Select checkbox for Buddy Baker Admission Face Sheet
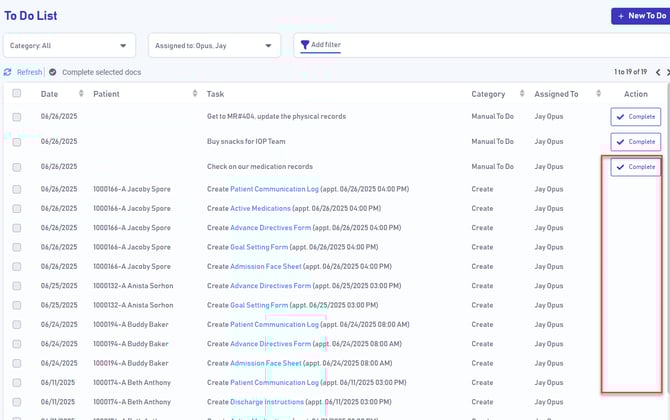The image size is (670, 420). (x=17, y=364)
